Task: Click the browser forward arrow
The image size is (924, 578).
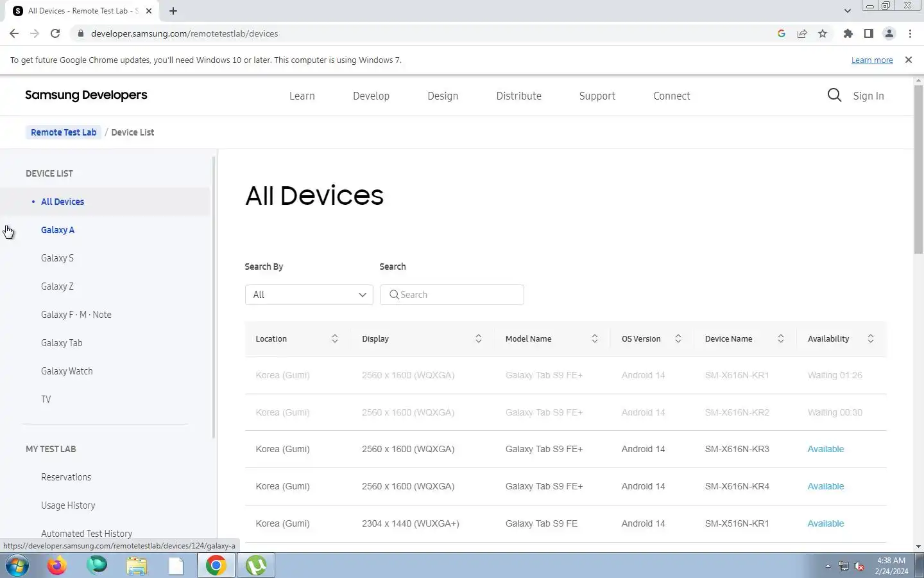Action: (x=35, y=33)
